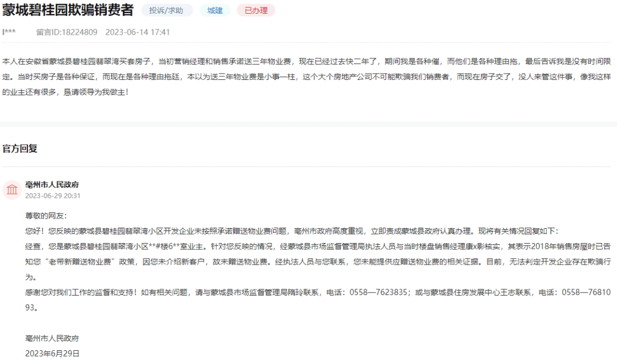Image resolution: width=617 pixels, height=364 pixels.
Task: Click the phone number 0558—7623835
Action: click(x=378, y=293)
